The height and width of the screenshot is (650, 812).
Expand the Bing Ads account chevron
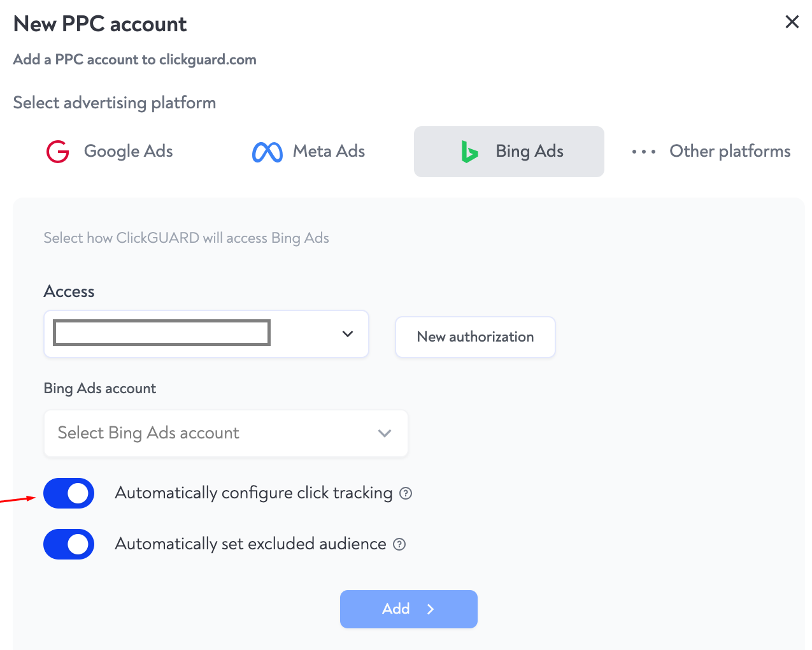[x=385, y=433]
